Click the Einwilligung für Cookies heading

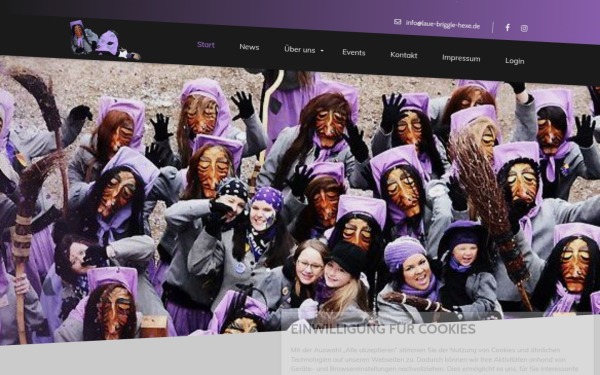coord(383,329)
